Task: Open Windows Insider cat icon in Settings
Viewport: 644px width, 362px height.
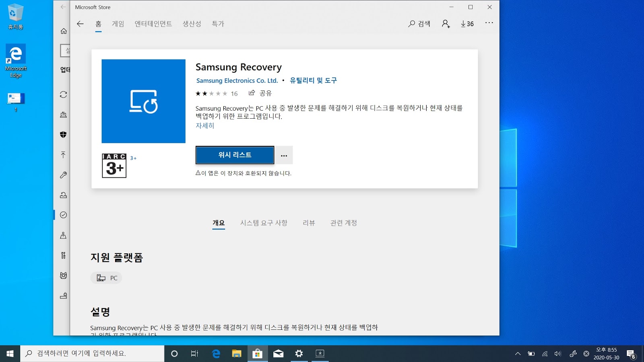Action: pyautogui.click(x=63, y=276)
